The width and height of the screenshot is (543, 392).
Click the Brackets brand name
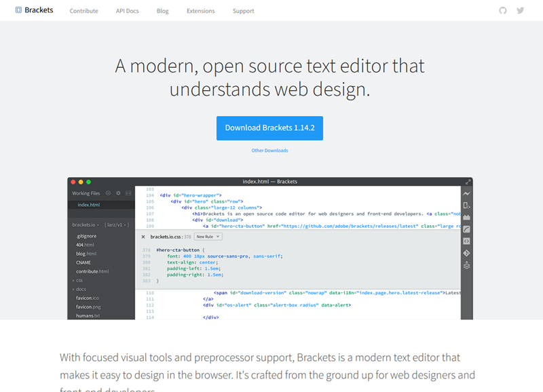pos(39,10)
